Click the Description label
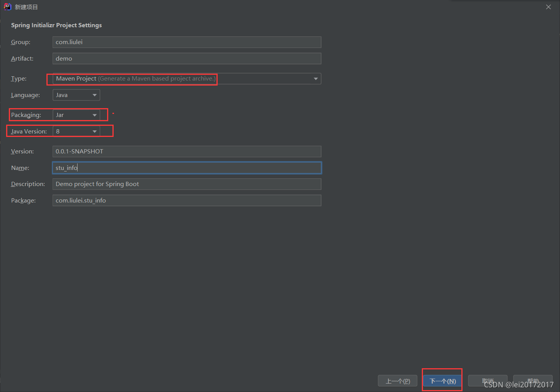This screenshot has width=560, height=392. (x=28, y=184)
